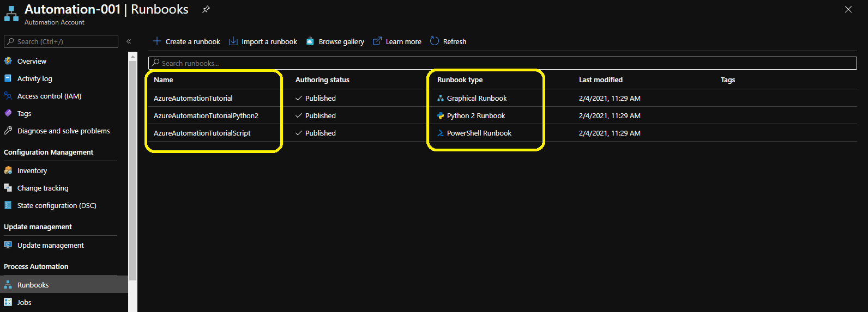This screenshot has width=868, height=312.
Task: Open Jobs under Process Automation
Action: coord(25,302)
